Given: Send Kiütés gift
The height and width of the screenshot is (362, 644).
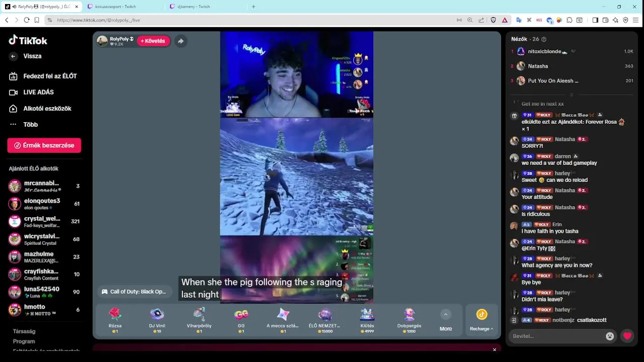Looking at the screenshot, I should 367,320.
